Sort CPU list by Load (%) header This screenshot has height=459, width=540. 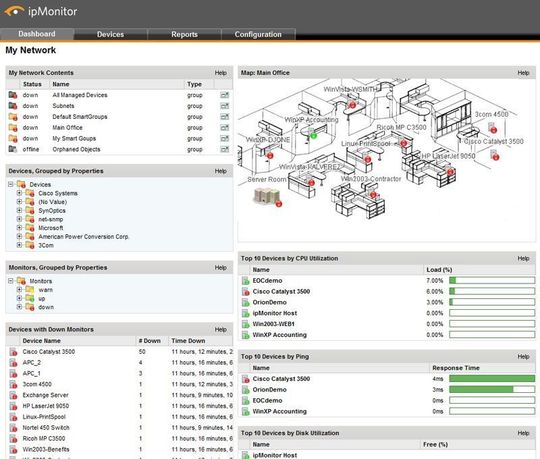[439, 270]
